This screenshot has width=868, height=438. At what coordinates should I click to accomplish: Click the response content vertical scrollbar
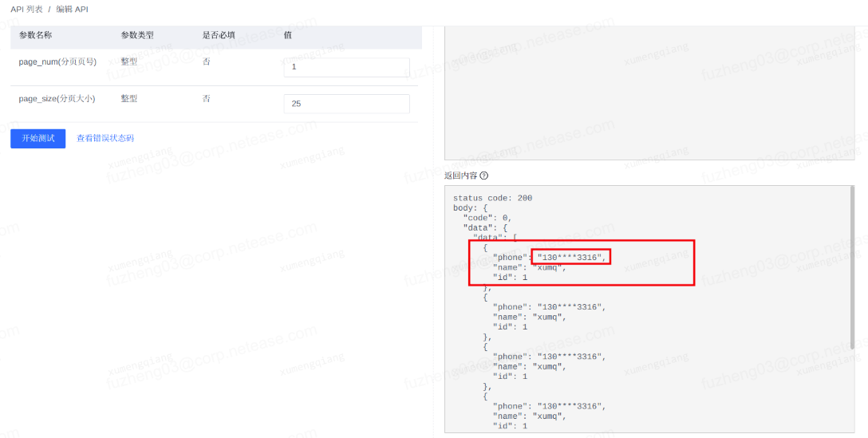click(x=853, y=267)
